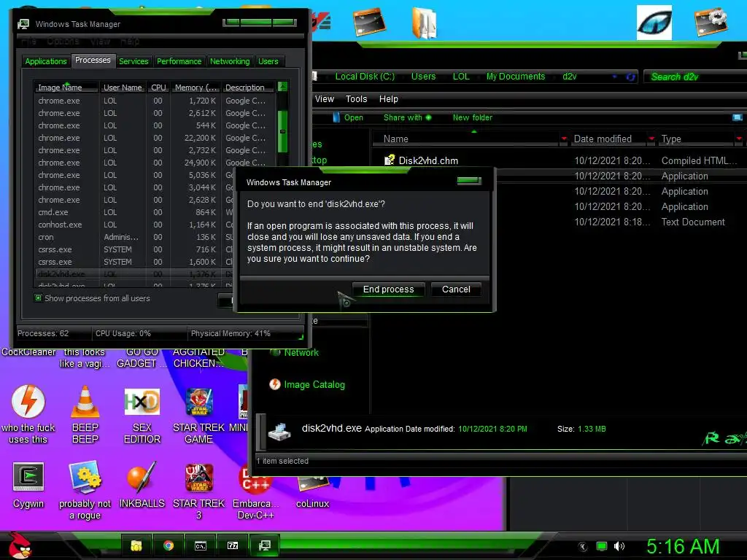Open the coLinux desktop icon
This screenshot has width=747, height=560.
tap(312, 493)
